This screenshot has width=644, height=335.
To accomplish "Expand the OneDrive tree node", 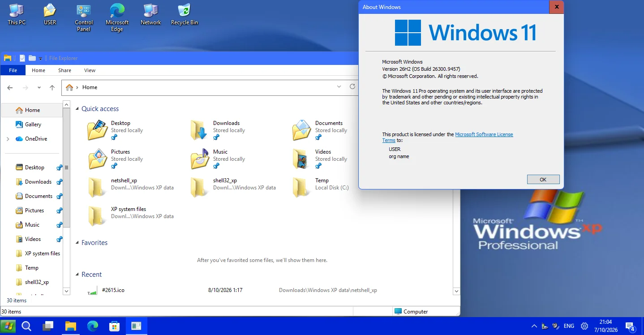I will [8, 139].
